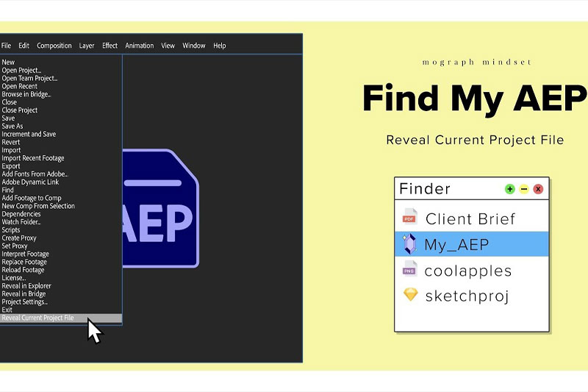Select Reveal in Explorer entry
Viewport: 588px width, 392px height.
pos(26,286)
